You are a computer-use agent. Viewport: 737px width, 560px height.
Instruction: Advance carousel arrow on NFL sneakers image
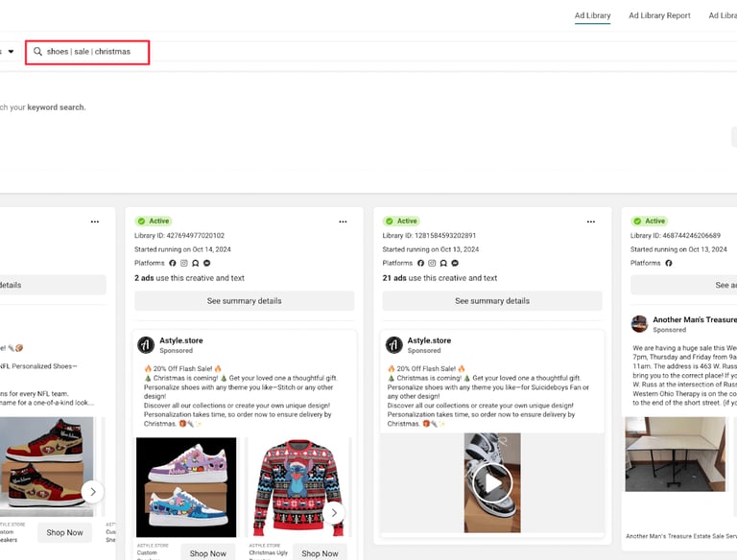point(92,492)
